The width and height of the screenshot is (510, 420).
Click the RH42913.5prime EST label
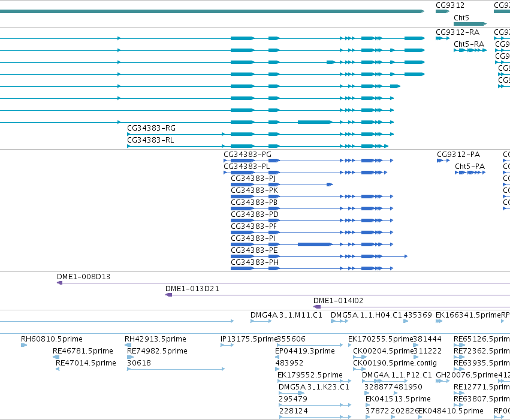[x=155, y=339]
